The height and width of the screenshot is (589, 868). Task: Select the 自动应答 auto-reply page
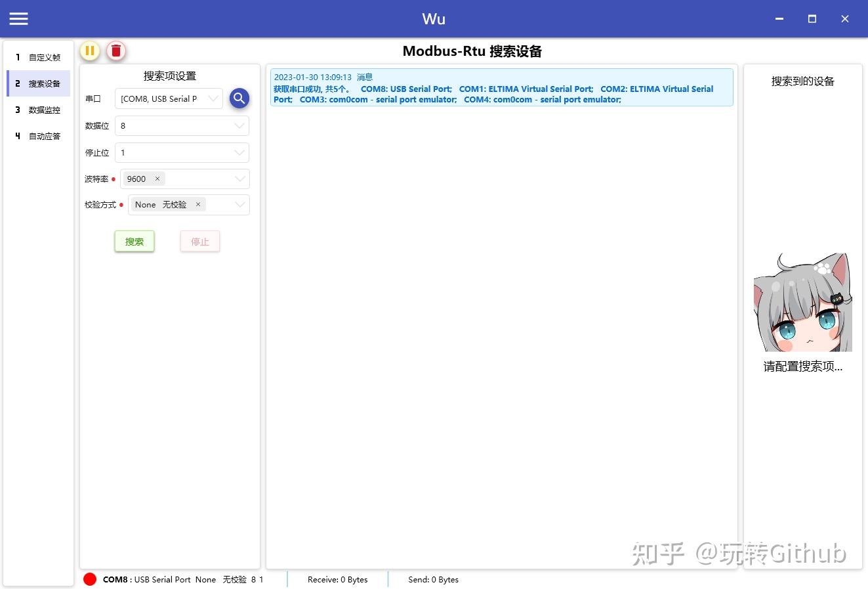[x=37, y=136]
